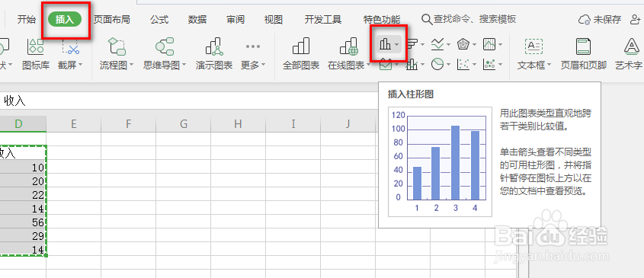
Task: Select the cell containing 22
Action: (23, 195)
